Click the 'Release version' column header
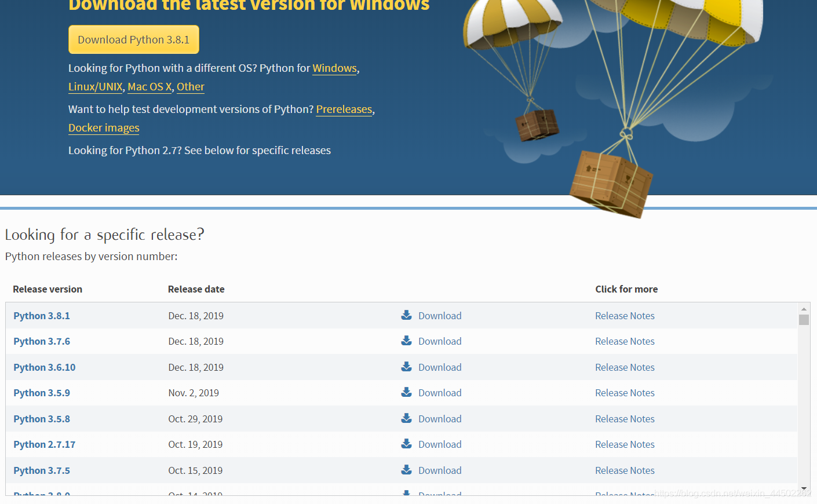 (48, 289)
